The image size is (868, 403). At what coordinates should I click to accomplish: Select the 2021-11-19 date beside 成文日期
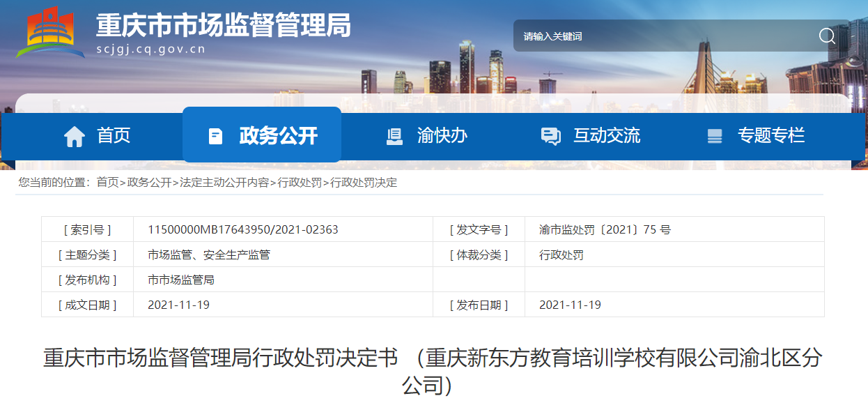click(179, 305)
